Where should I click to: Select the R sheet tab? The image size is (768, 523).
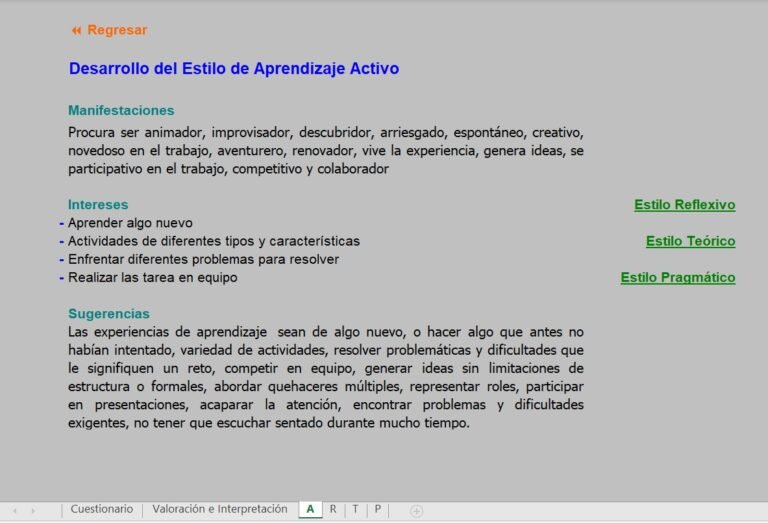pos(333,509)
